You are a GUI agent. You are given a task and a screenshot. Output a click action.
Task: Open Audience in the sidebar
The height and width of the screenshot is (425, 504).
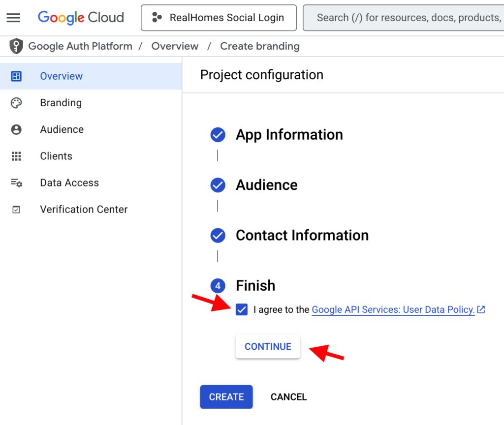(91, 129)
